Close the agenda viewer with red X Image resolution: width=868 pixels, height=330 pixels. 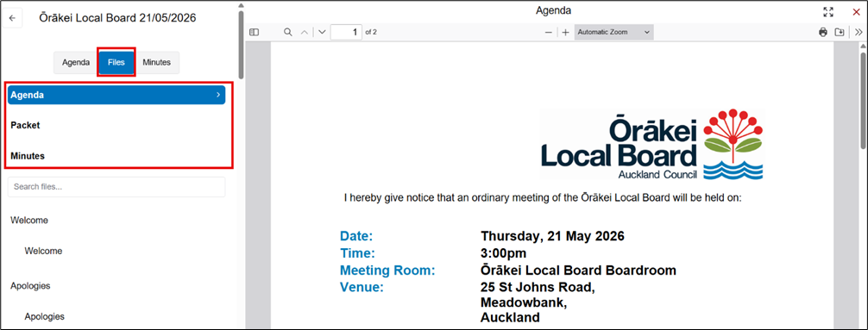point(856,12)
